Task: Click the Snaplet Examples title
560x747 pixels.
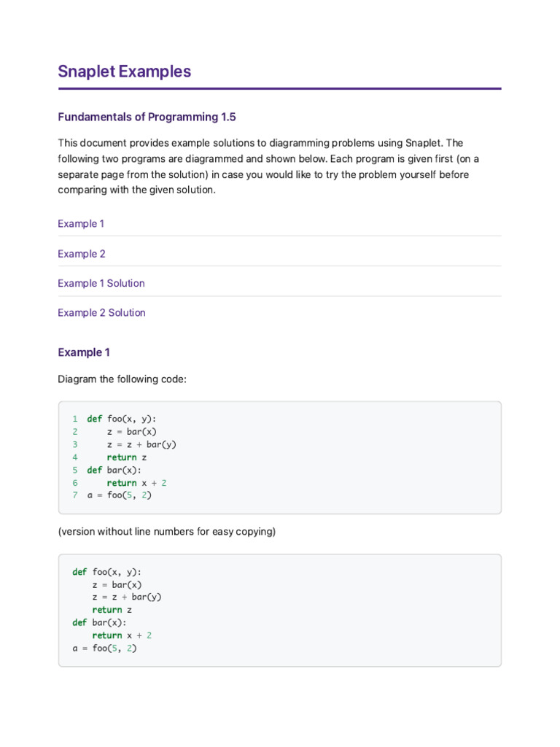Action: pos(124,71)
